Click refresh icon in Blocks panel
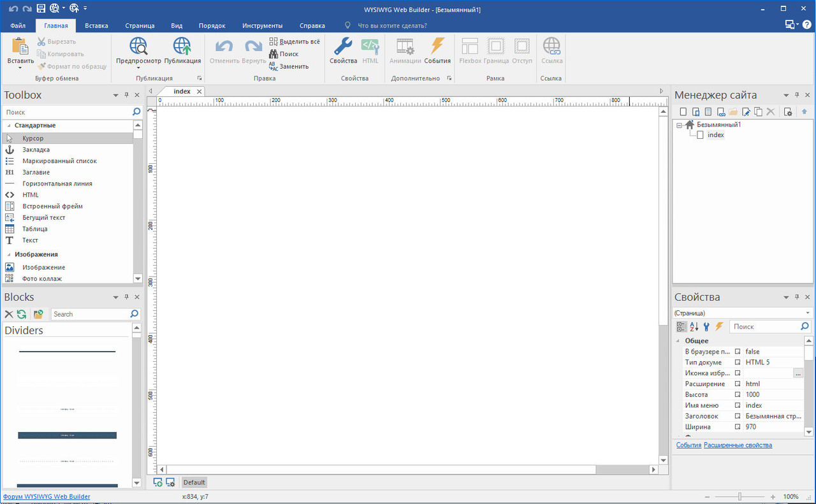The height and width of the screenshot is (504, 816). pyautogui.click(x=22, y=314)
